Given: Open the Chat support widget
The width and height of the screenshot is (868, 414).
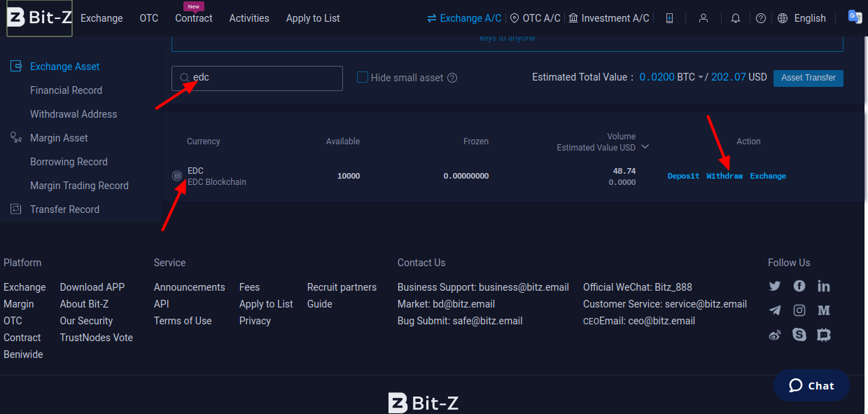Looking at the screenshot, I should coord(811,385).
